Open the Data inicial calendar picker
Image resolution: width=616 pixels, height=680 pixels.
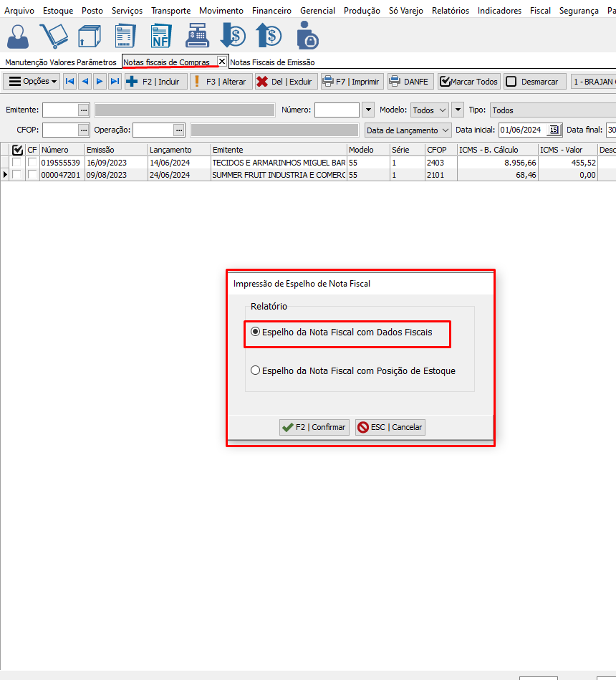click(x=554, y=130)
